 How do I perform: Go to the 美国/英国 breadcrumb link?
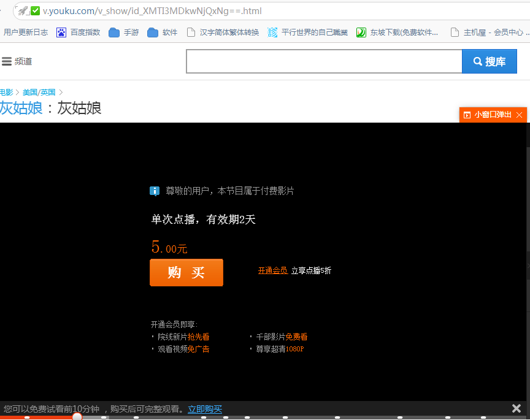coord(39,92)
